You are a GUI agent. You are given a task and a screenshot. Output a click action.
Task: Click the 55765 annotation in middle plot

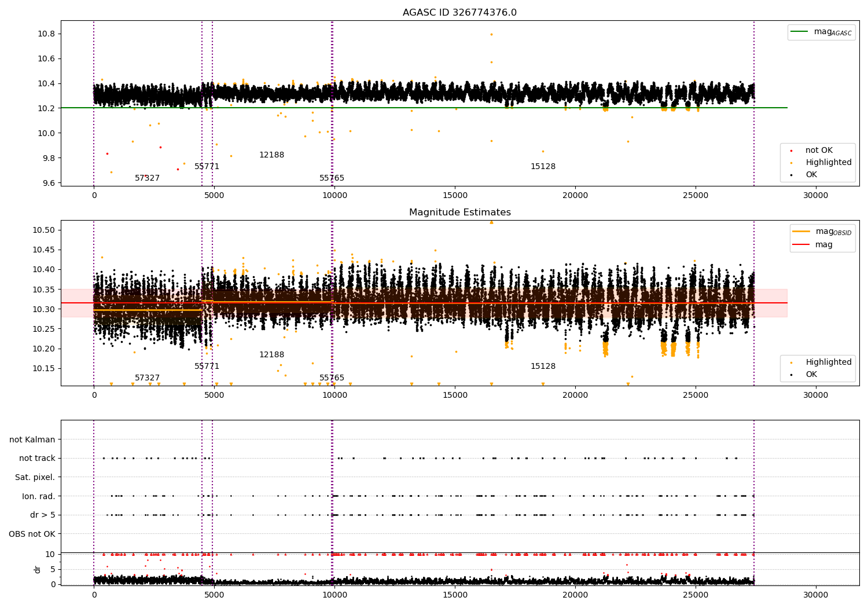[332, 378]
